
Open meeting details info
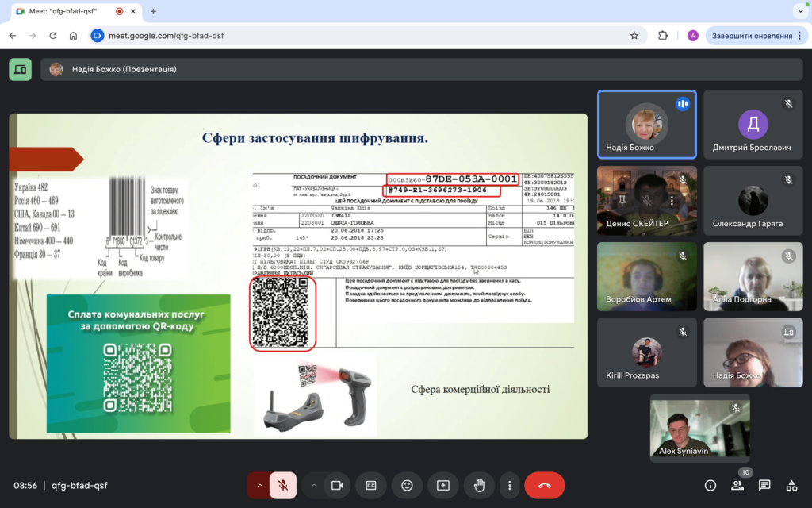(710, 486)
